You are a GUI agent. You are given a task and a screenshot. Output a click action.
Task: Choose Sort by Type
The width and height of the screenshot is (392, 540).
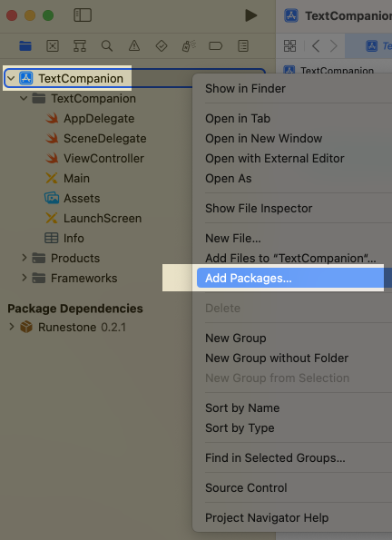click(240, 428)
